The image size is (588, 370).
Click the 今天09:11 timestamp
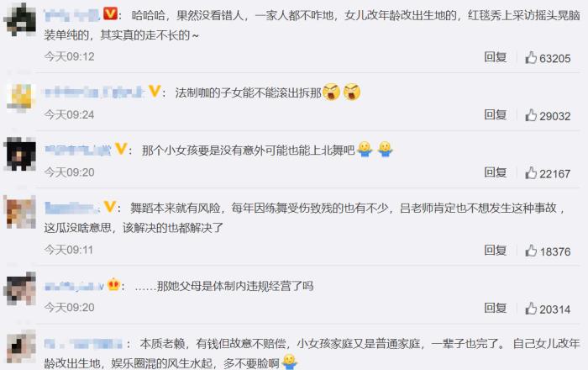click(69, 250)
